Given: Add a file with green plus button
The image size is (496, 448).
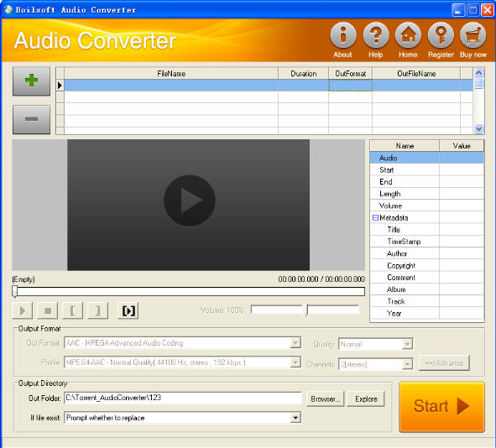Looking at the screenshot, I should tap(31, 81).
